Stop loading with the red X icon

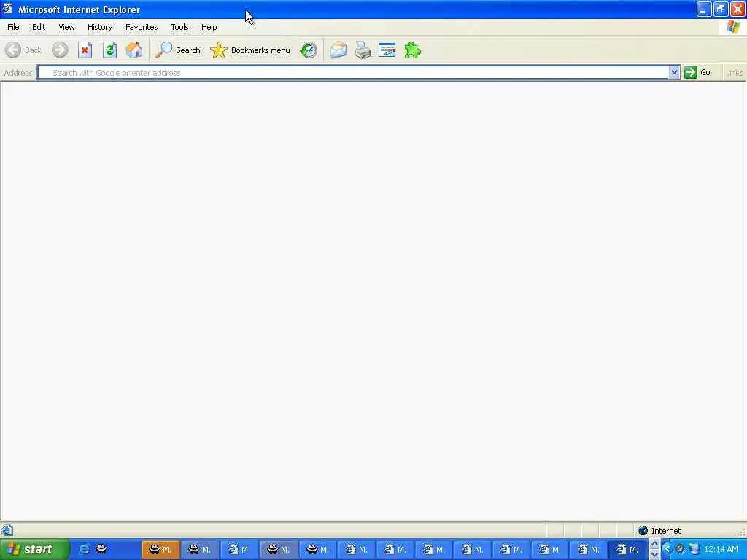pos(85,50)
